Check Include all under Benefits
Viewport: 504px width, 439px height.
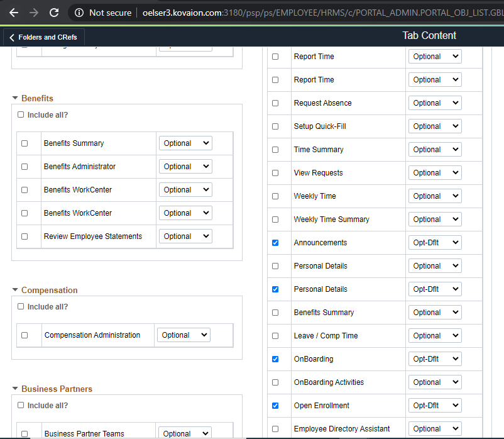(x=21, y=114)
